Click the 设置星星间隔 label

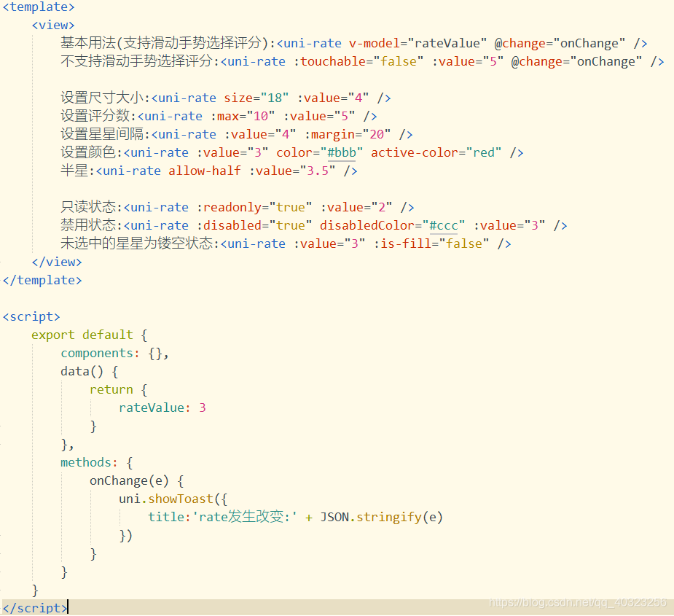tap(102, 134)
